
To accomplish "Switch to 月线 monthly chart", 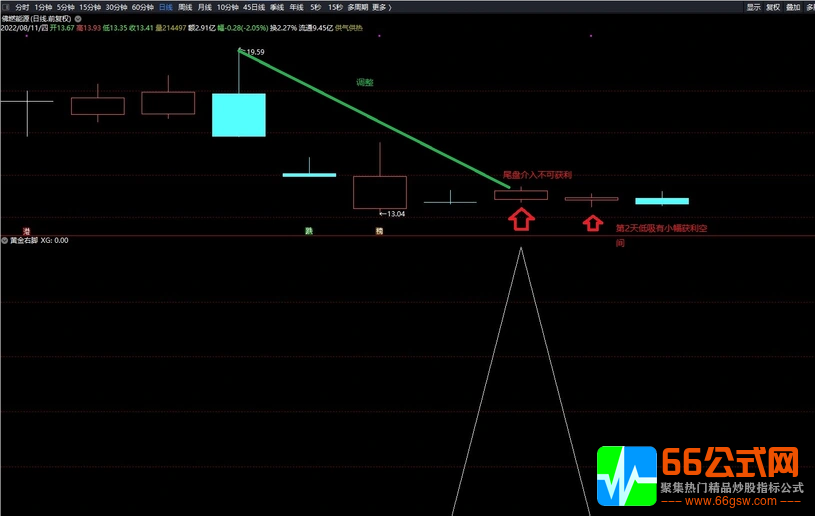I will [x=205, y=7].
